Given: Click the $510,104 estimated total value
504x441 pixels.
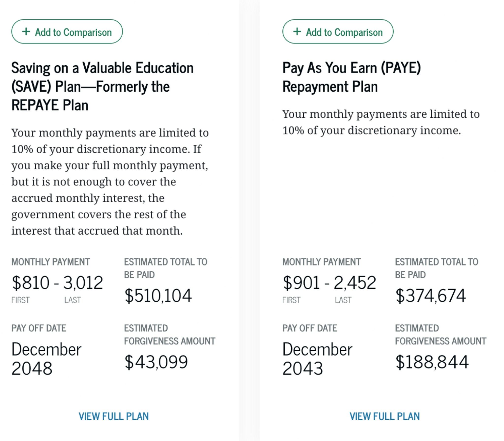Looking at the screenshot, I should 158,295.
